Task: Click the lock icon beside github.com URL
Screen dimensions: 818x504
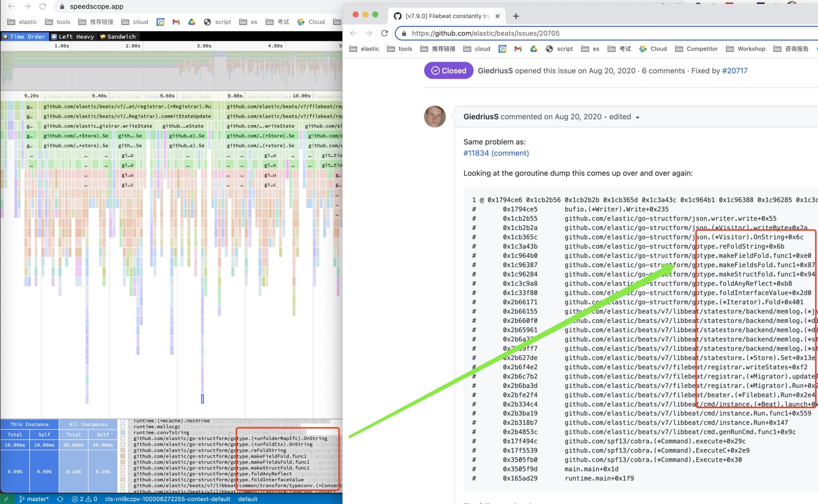Action: [404, 33]
